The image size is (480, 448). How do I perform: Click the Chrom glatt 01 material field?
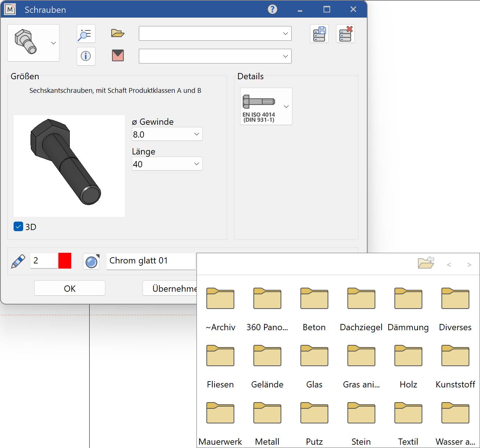(151, 261)
